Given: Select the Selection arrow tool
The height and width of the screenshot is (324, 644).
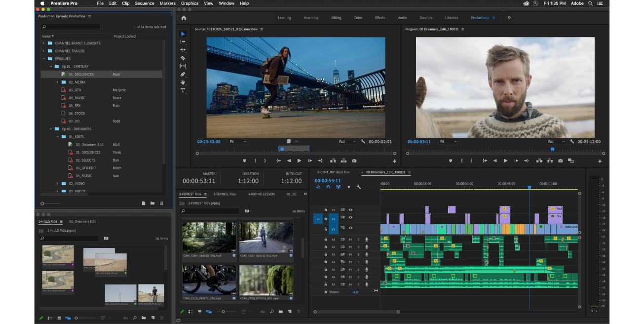Looking at the screenshot, I should [183, 34].
